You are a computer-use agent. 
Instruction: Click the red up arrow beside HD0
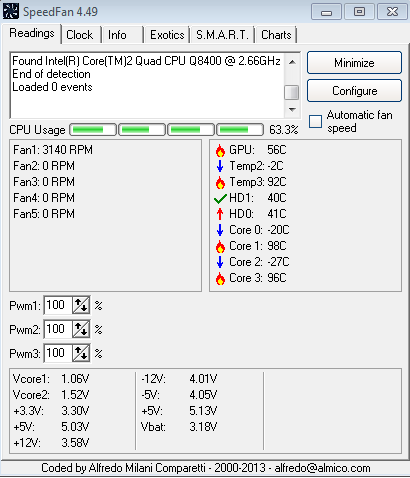220,214
